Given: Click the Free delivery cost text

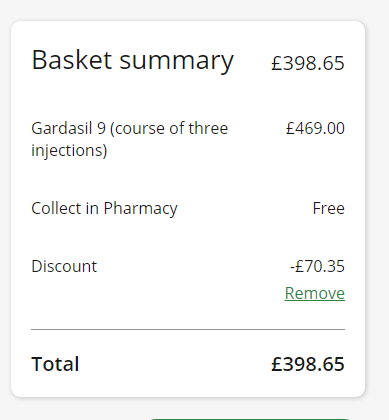Looking at the screenshot, I should [329, 208].
